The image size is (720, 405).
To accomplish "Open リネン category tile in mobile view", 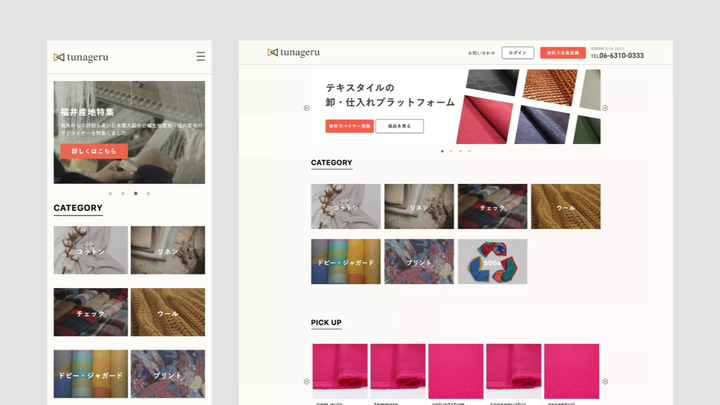I will coord(168,250).
